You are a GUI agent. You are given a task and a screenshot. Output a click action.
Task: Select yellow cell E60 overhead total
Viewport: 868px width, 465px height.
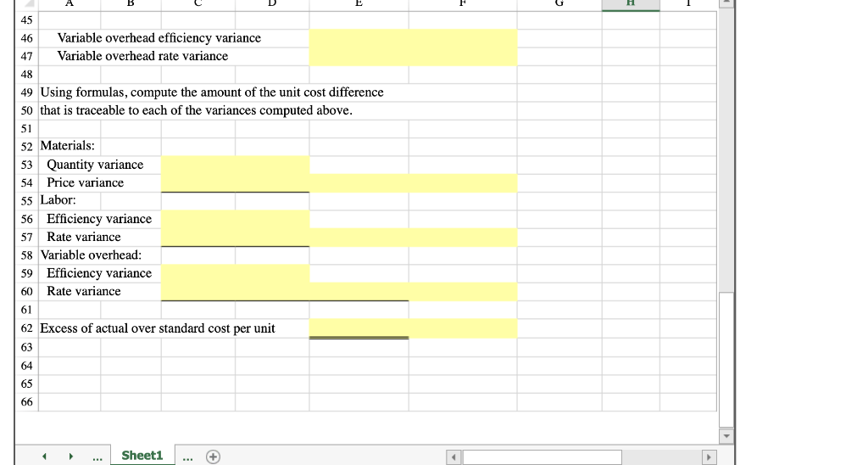point(359,292)
